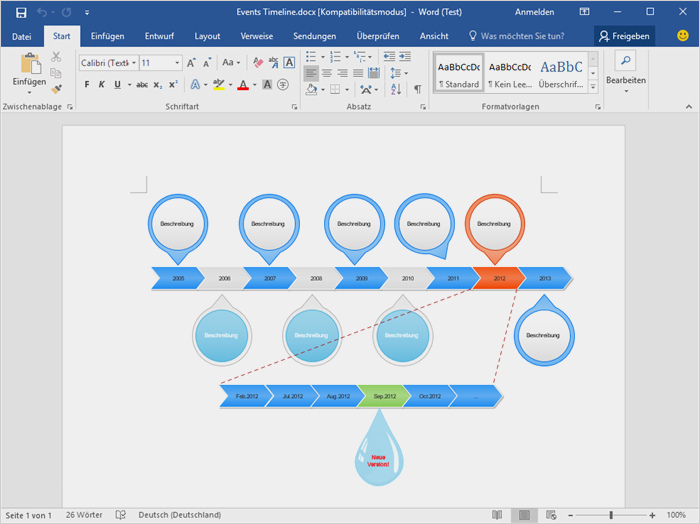Image resolution: width=700 pixels, height=524 pixels.
Task: Switch to the Einfügen ribbon tab
Action: pos(107,36)
